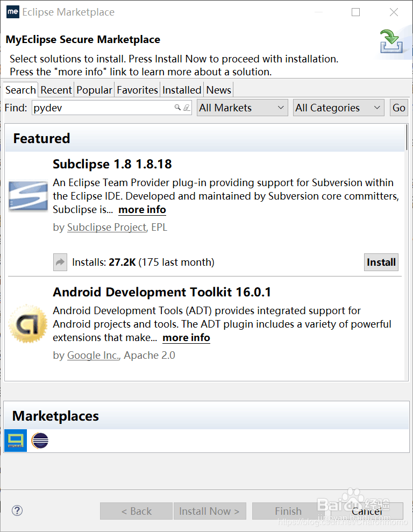The width and height of the screenshot is (413, 532).
Task: Click the clear-text eraser icon in Find field
Action: [x=186, y=108]
